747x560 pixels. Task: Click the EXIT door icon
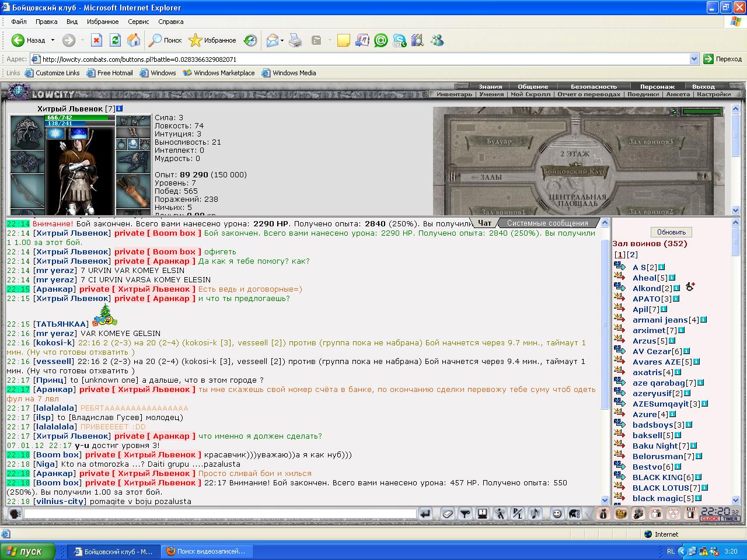[691, 514]
